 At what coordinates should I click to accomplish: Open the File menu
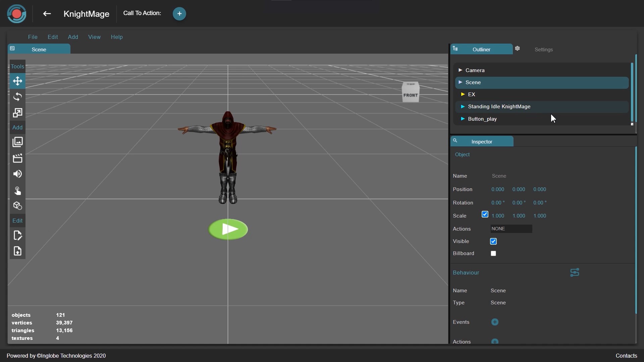(33, 37)
